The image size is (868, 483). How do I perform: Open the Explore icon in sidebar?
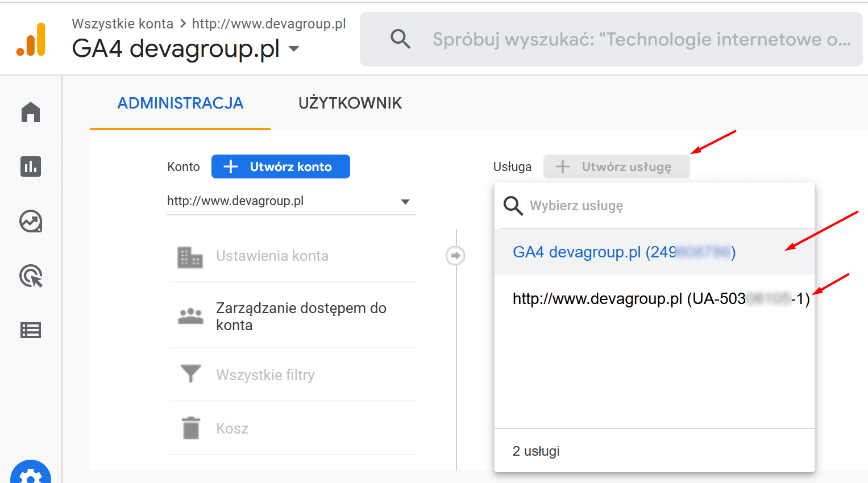coord(31,221)
